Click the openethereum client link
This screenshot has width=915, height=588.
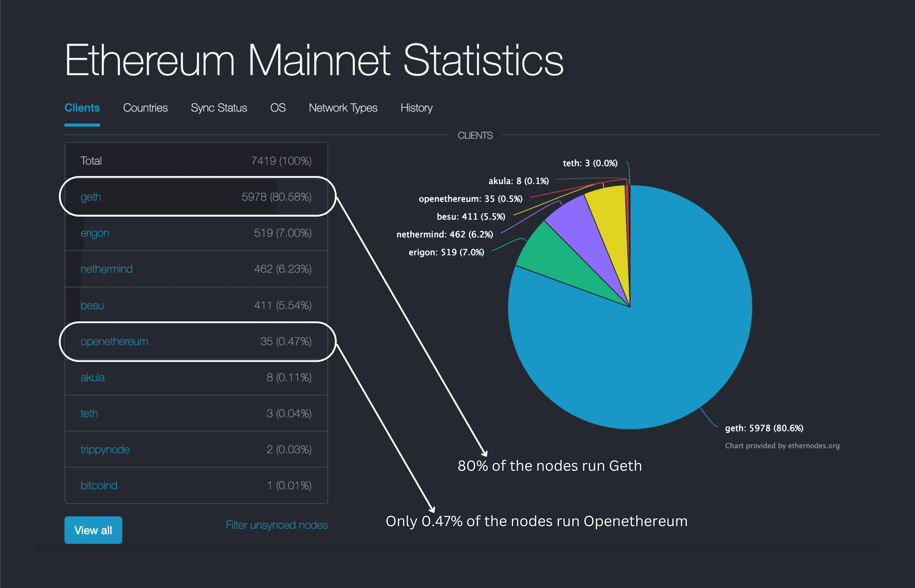point(114,341)
